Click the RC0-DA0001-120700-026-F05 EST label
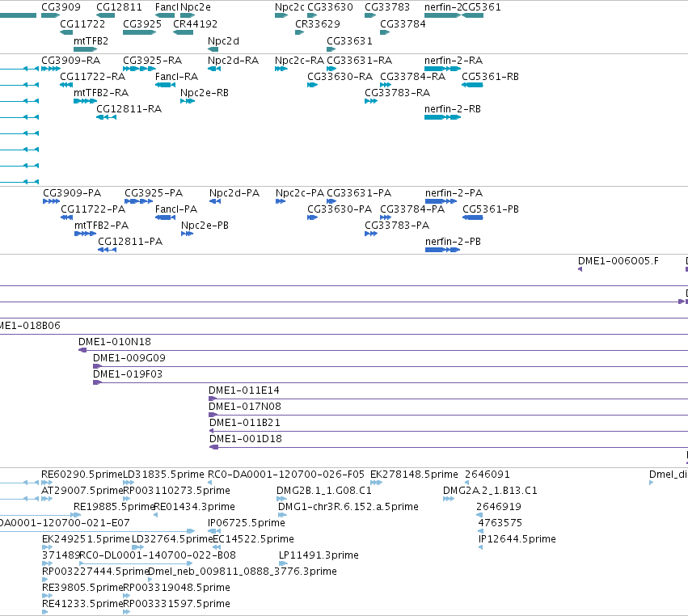The height and width of the screenshot is (616, 688). coord(286,475)
